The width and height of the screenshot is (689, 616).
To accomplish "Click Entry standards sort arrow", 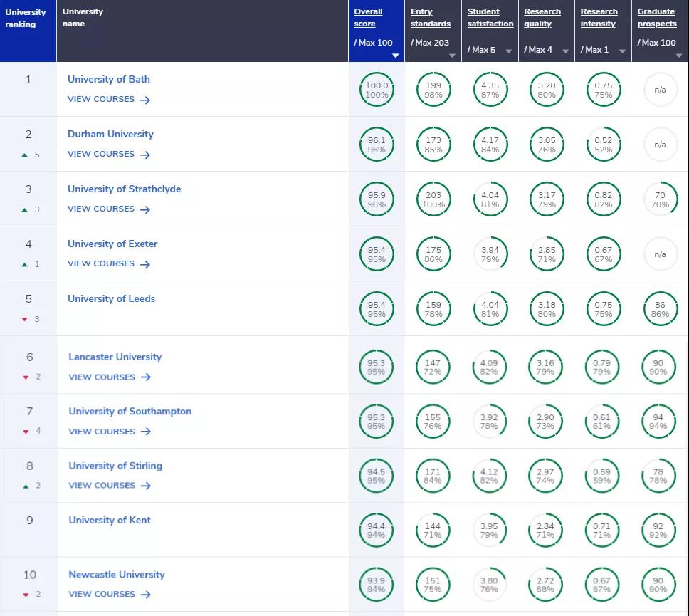I will click(453, 55).
